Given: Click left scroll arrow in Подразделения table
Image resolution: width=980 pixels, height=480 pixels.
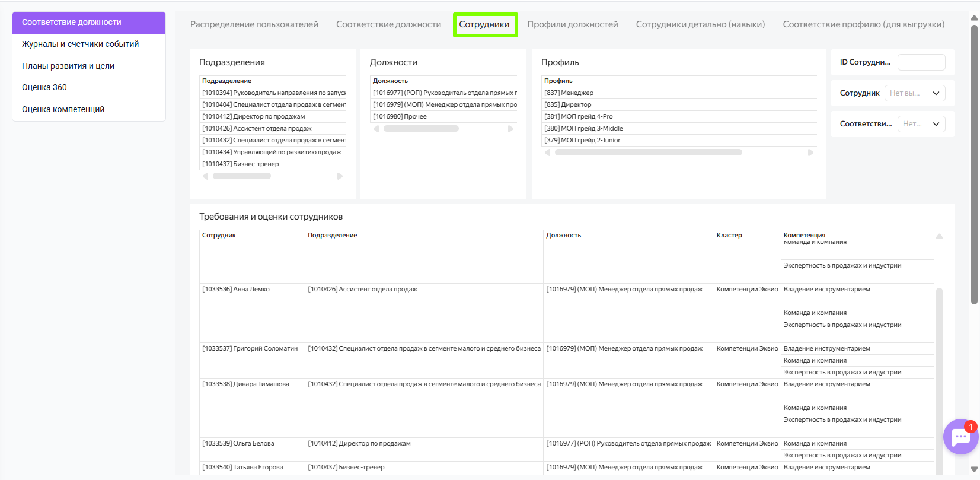Looking at the screenshot, I should [206, 176].
